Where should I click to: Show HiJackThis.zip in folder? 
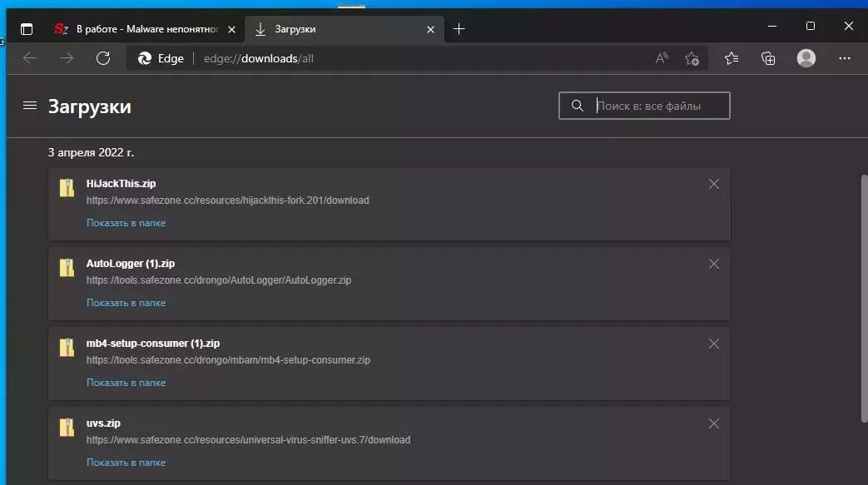tap(126, 223)
